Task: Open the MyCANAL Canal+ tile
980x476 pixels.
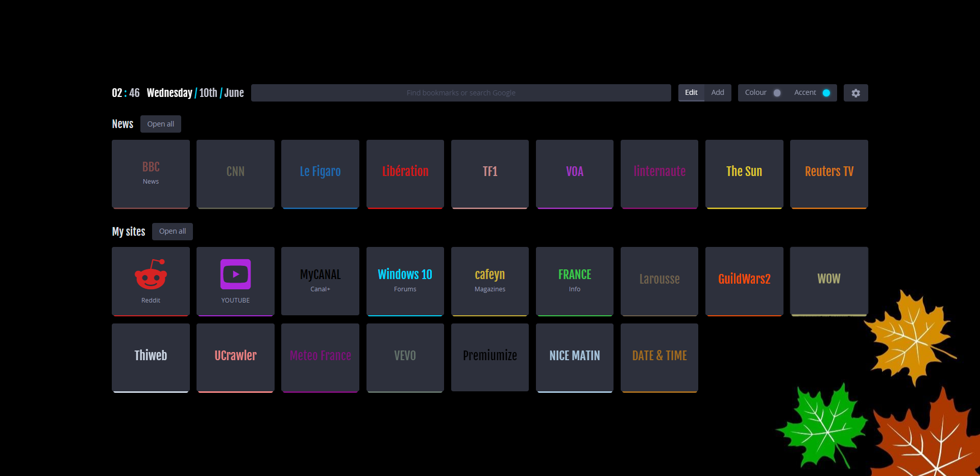Action: [x=320, y=282]
